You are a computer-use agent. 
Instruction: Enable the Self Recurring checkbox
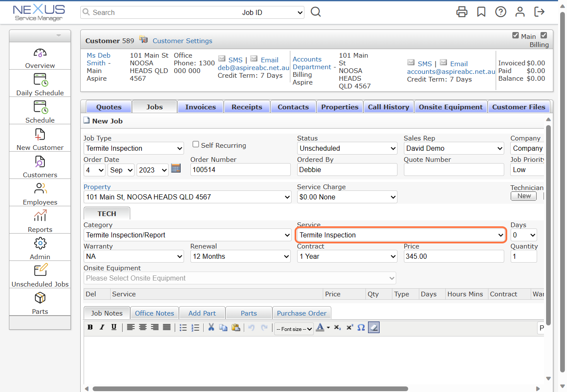(x=196, y=145)
